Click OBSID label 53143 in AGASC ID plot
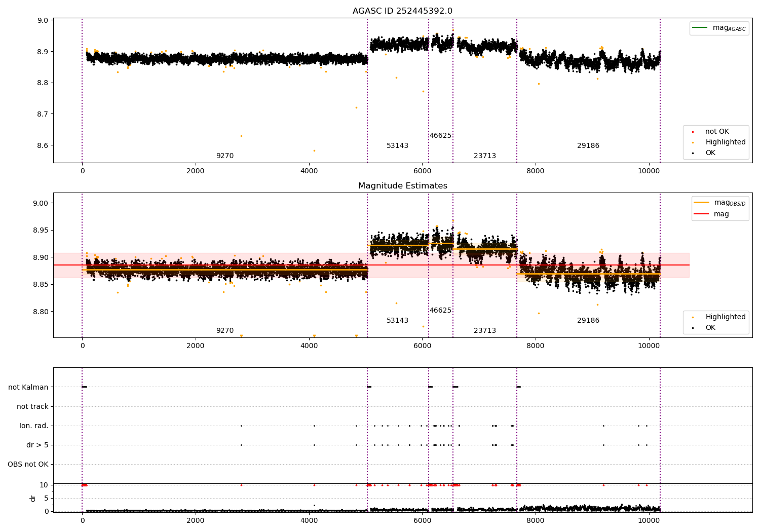The width and height of the screenshot is (760, 532). click(x=397, y=145)
